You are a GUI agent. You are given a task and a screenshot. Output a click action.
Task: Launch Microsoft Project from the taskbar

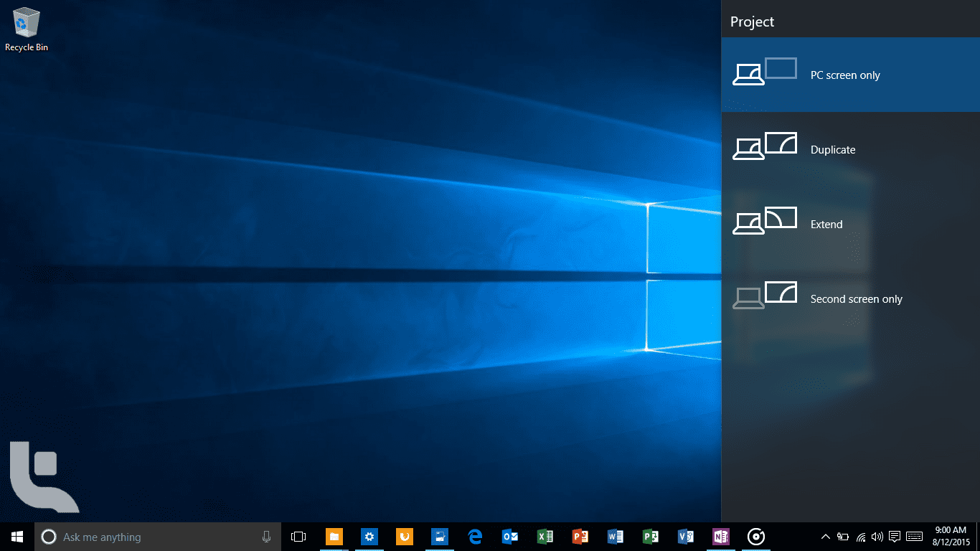(651, 537)
